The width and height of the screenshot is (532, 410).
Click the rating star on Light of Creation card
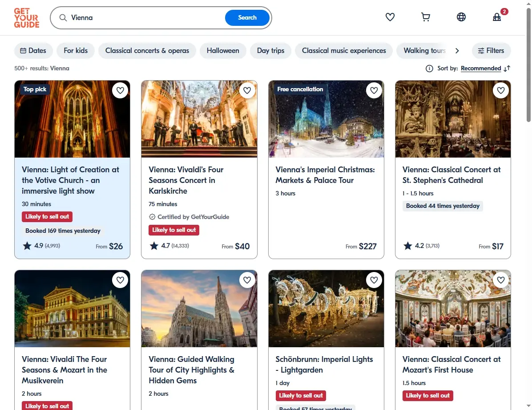point(27,246)
